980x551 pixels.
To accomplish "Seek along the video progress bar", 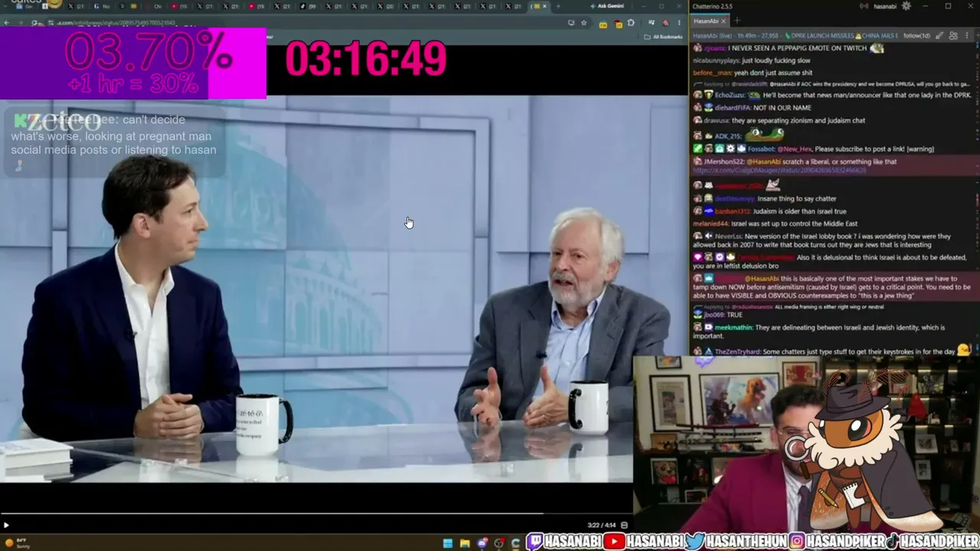I will click(316, 514).
